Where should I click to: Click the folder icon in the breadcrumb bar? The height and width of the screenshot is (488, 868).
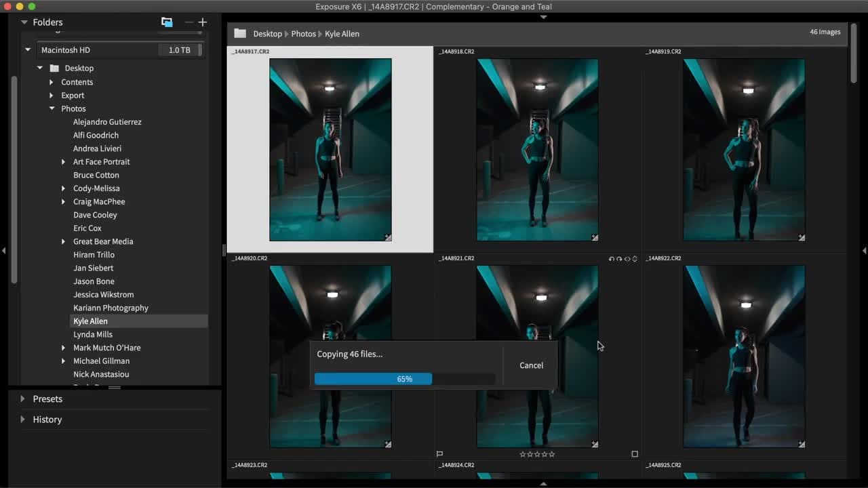click(x=239, y=33)
